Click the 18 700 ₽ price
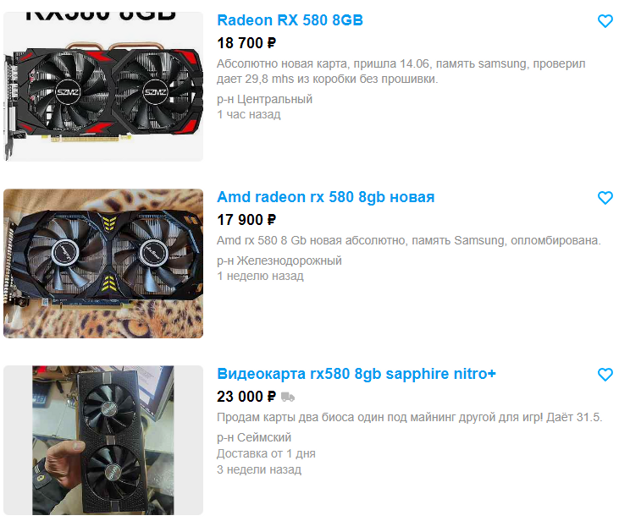Viewport: 630px width, 532px height. point(246,43)
